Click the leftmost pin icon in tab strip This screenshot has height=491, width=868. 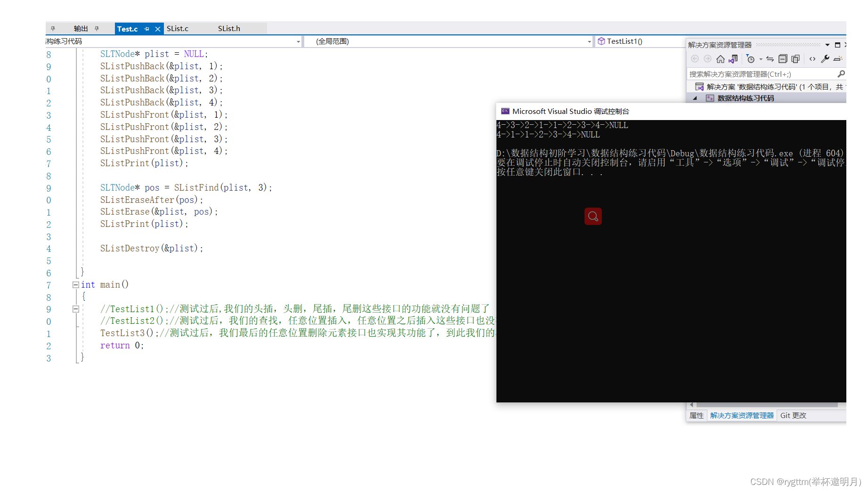point(53,29)
